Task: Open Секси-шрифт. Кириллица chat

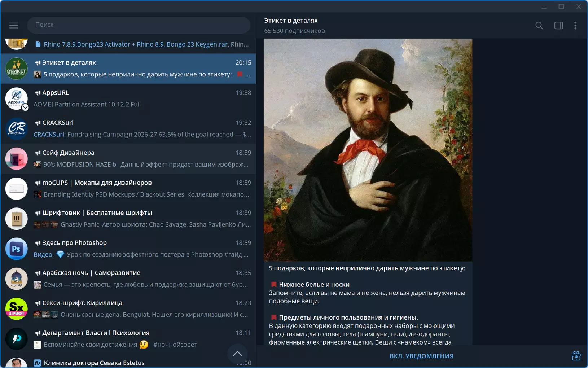Action: (x=128, y=308)
